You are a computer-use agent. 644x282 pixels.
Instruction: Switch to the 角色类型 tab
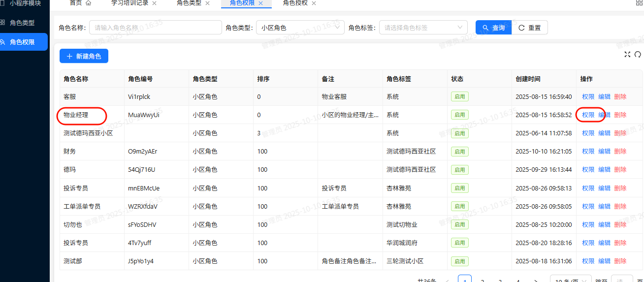click(189, 3)
